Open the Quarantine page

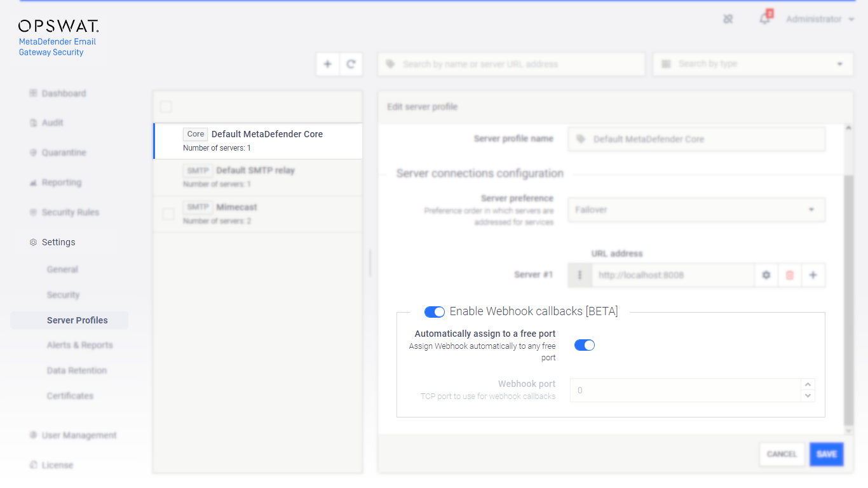(x=64, y=152)
